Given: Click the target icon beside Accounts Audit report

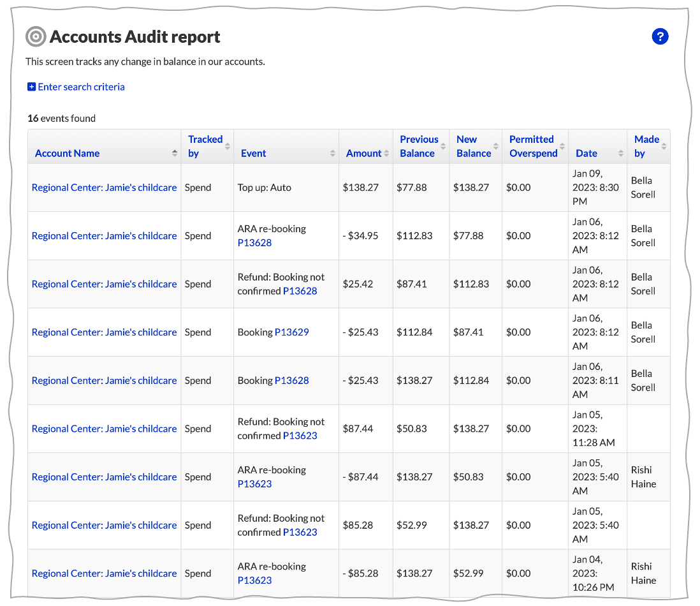Looking at the screenshot, I should (x=36, y=37).
